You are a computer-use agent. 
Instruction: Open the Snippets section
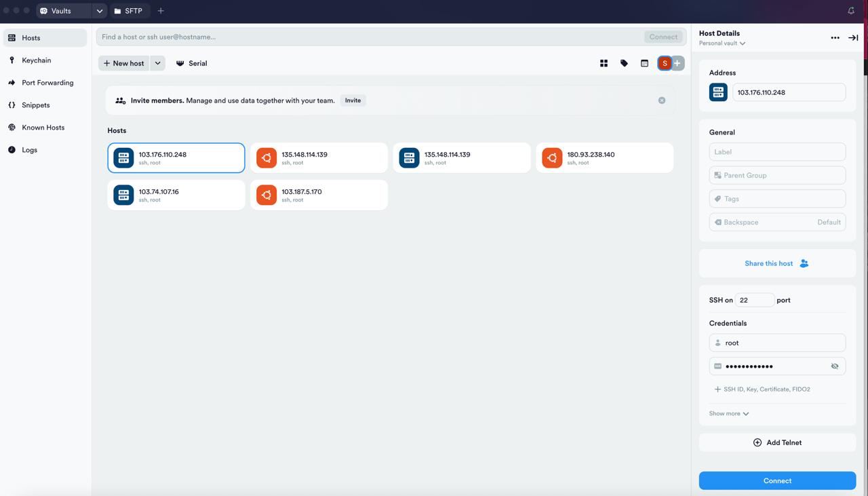coord(45,105)
